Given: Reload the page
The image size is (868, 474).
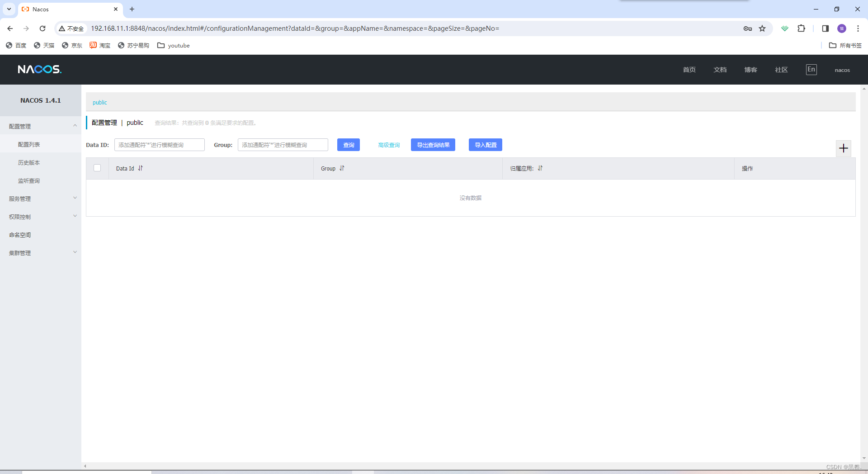Looking at the screenshot, I should click(x=42, y=28).
